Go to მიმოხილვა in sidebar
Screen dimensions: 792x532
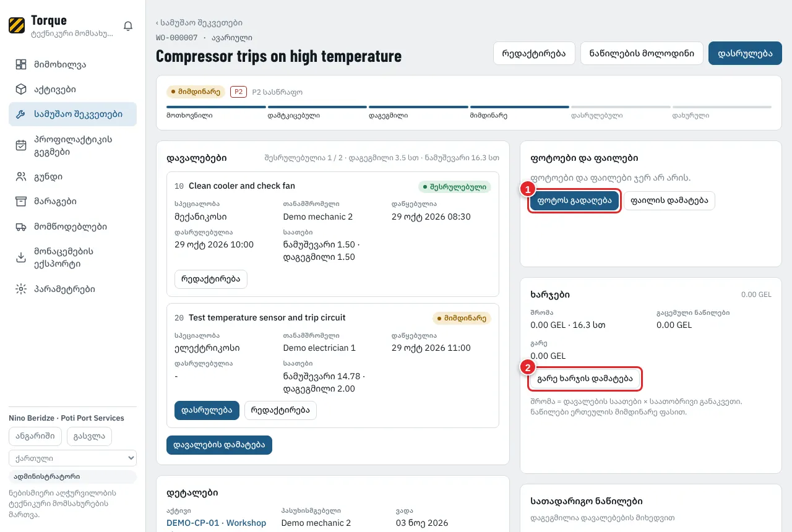coord(72,64)
